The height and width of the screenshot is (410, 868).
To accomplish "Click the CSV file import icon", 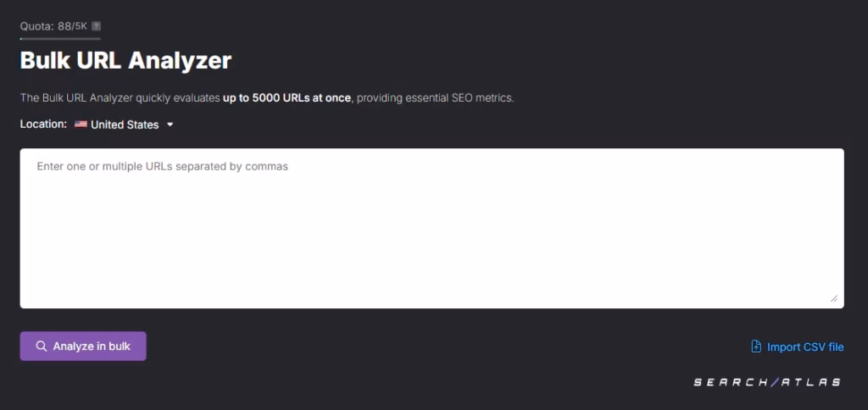I will [756, 346].
